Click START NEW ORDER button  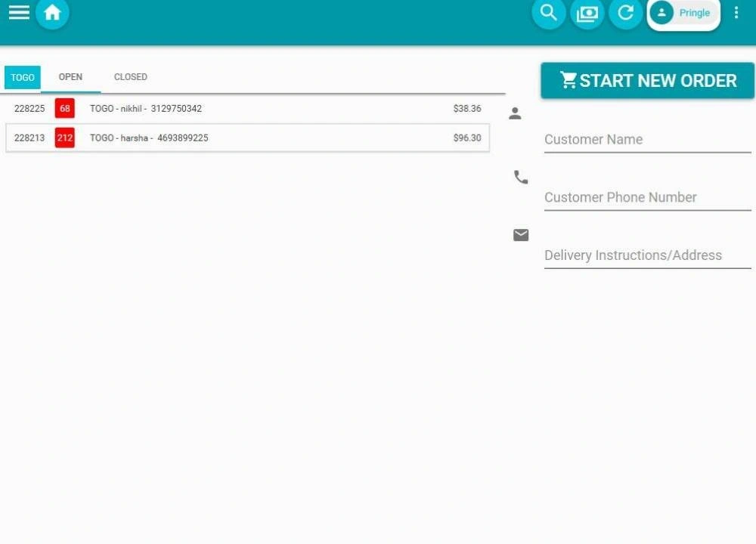coord(648,81)
